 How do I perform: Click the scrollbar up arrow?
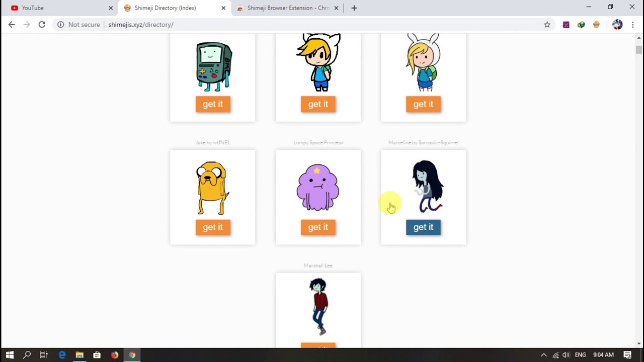click(x=639, y=37)
